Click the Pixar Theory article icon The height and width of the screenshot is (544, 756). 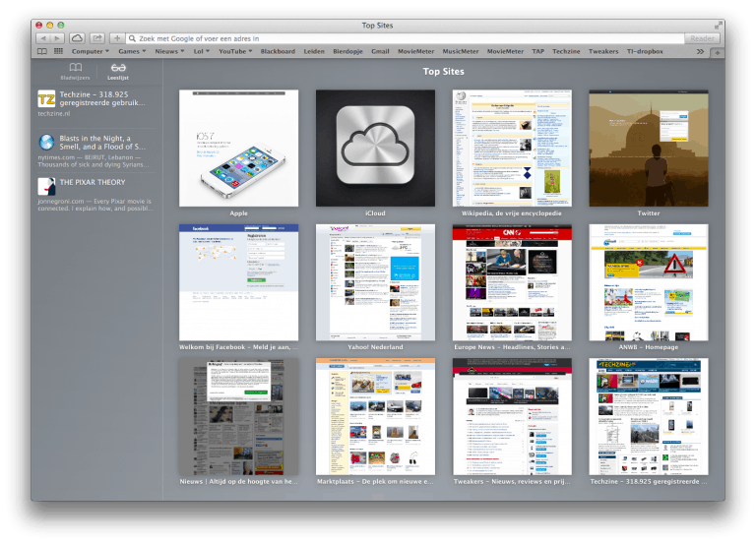click(x=46, y=186)
